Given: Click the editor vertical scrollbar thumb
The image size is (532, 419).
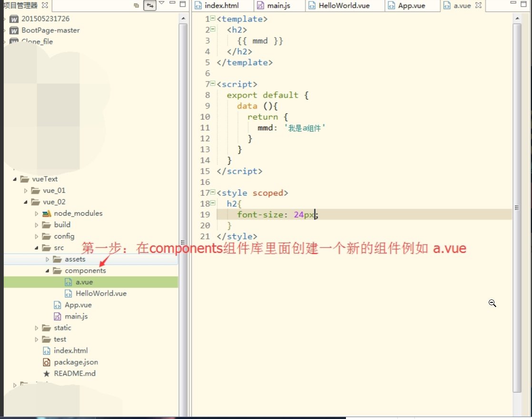Looking at the screenshot, I should pyautogui.click(x=517, y=208).
